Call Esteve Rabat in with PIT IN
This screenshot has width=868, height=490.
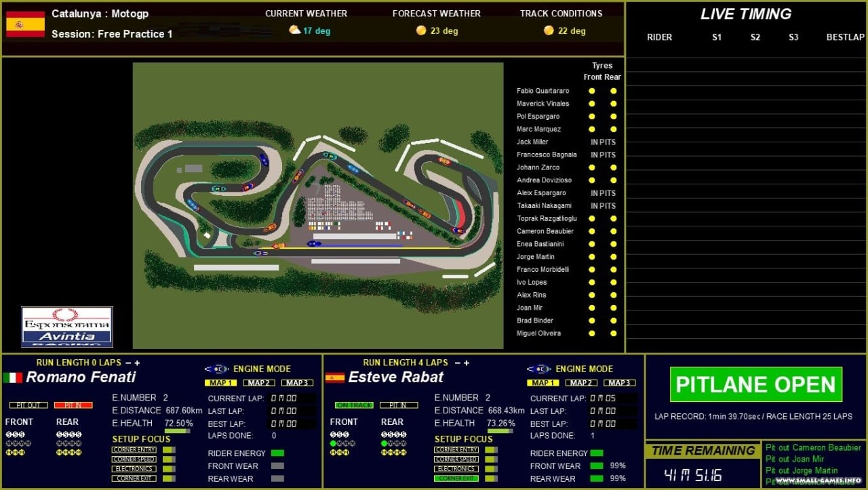pos(398,405)
